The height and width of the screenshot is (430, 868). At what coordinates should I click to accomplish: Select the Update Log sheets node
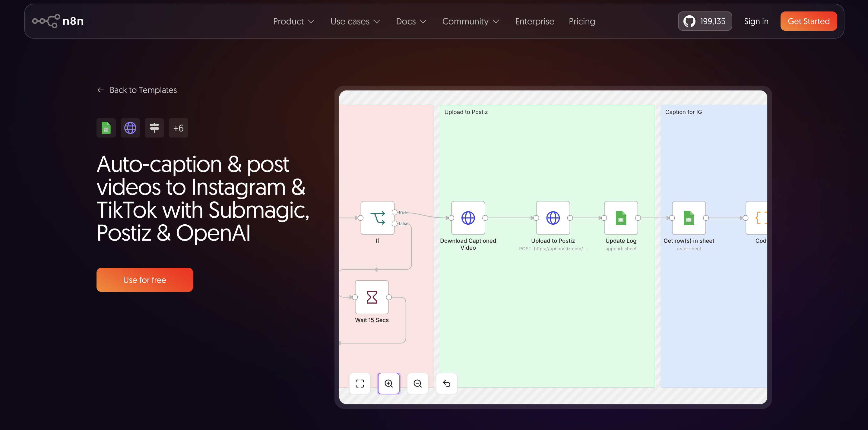click(x=621, y=218)
